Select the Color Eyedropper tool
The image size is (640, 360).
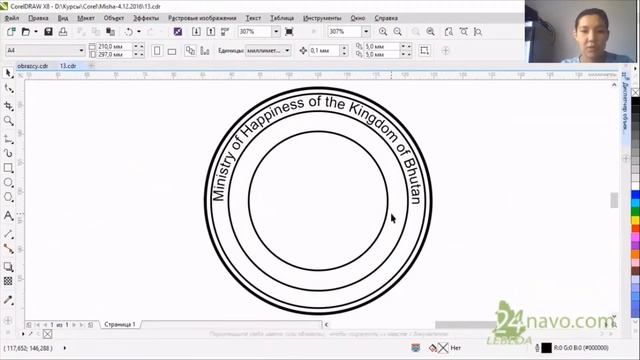9,300
